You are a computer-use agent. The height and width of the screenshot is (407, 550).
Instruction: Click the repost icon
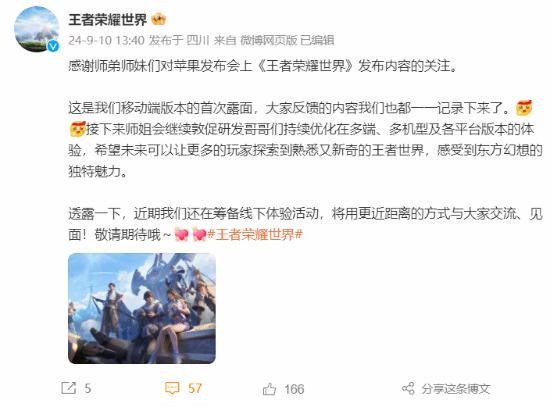point(68,388)
